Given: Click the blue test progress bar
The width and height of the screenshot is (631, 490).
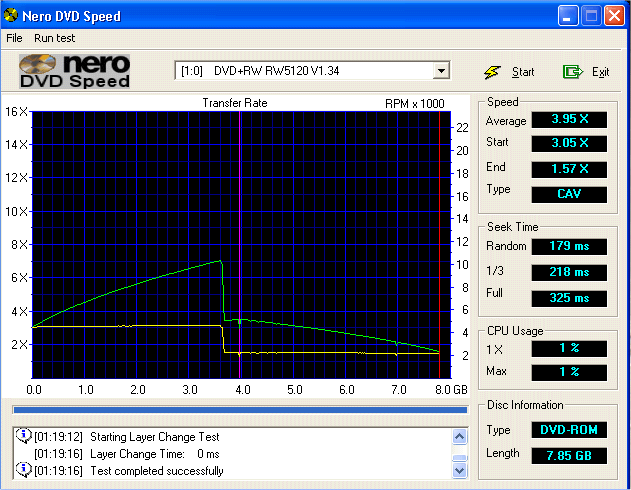Looking at the screenshot, I should click(239, 409).
